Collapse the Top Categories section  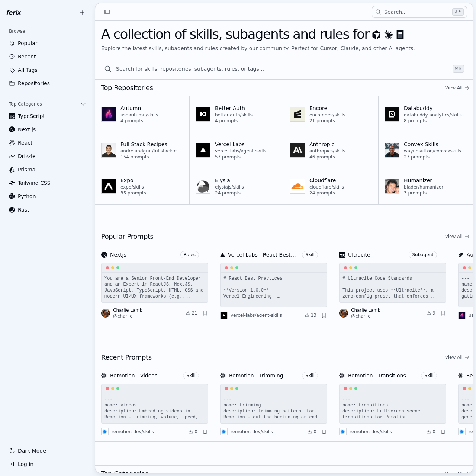[83, 104]
